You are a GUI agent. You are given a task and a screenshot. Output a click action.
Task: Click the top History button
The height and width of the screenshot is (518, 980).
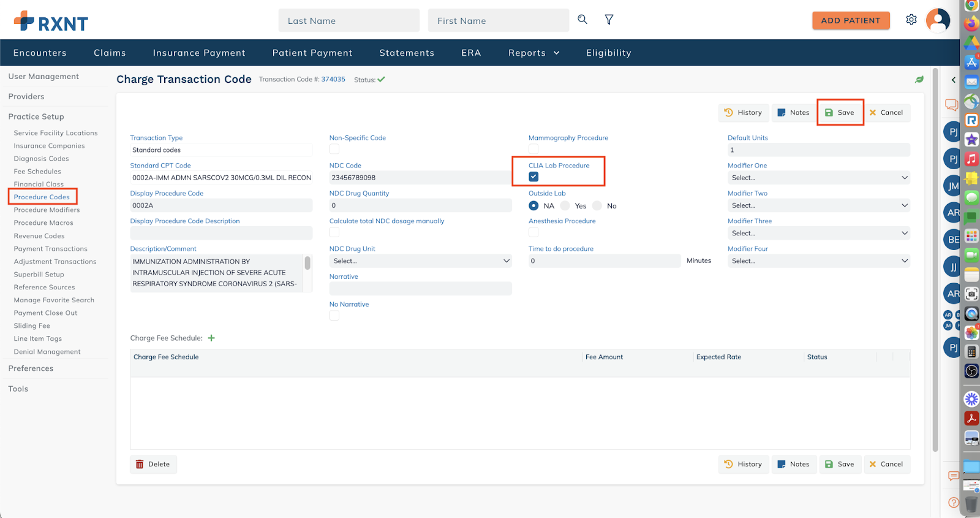pos(744,112)
